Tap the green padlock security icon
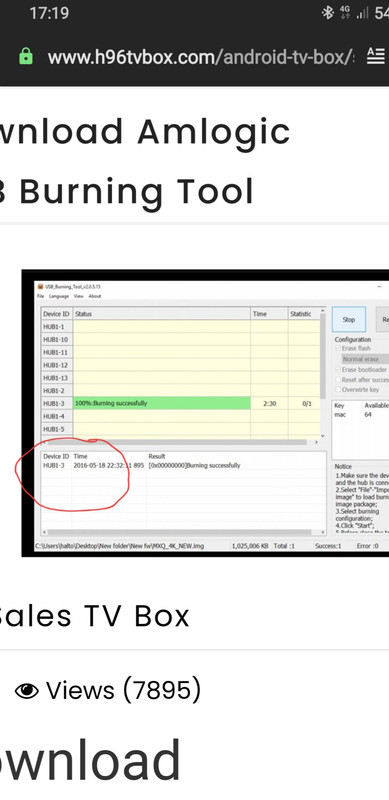The image size is (389, 800). coord(26,57)
